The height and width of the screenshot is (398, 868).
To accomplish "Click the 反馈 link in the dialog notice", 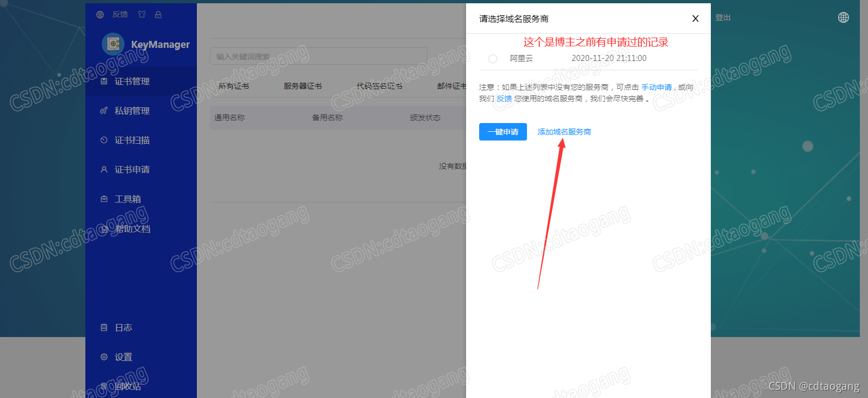I will click(x=504, y=99).
